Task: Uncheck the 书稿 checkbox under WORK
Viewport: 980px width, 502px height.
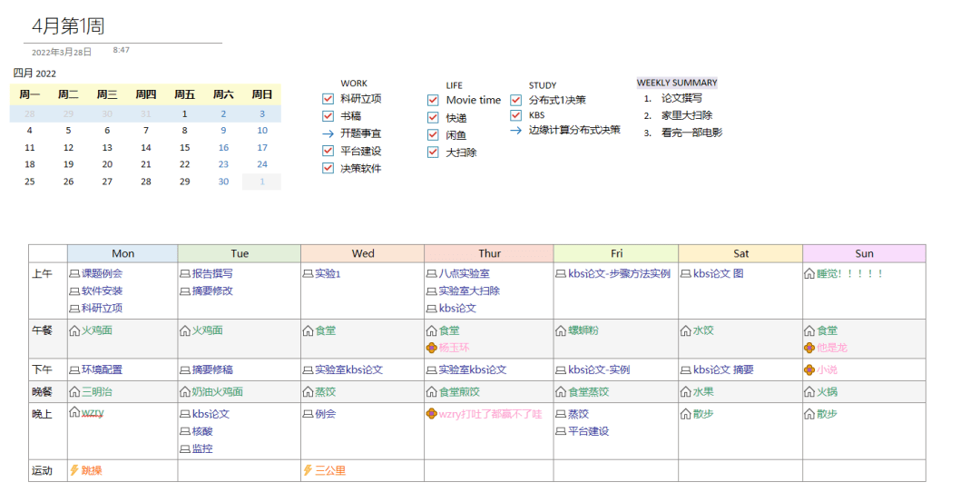Action: click(328, 116)
